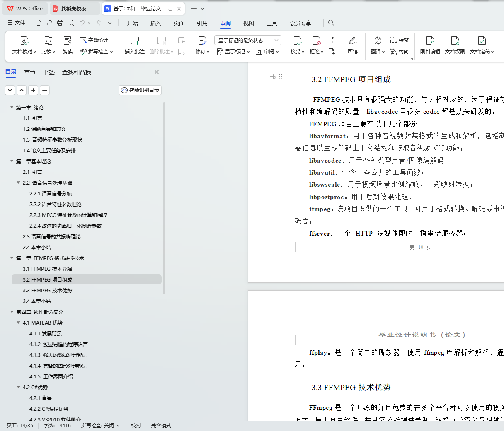Click the 智能识别目录 button
Viewport: 504px width, 431px height.
click(140, 90)
